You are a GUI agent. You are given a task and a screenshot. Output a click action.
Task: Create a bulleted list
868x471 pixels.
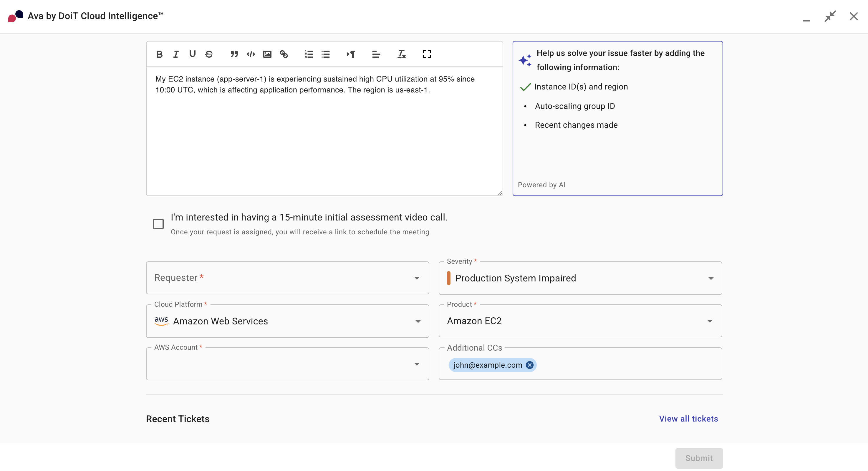pos(326,54)
